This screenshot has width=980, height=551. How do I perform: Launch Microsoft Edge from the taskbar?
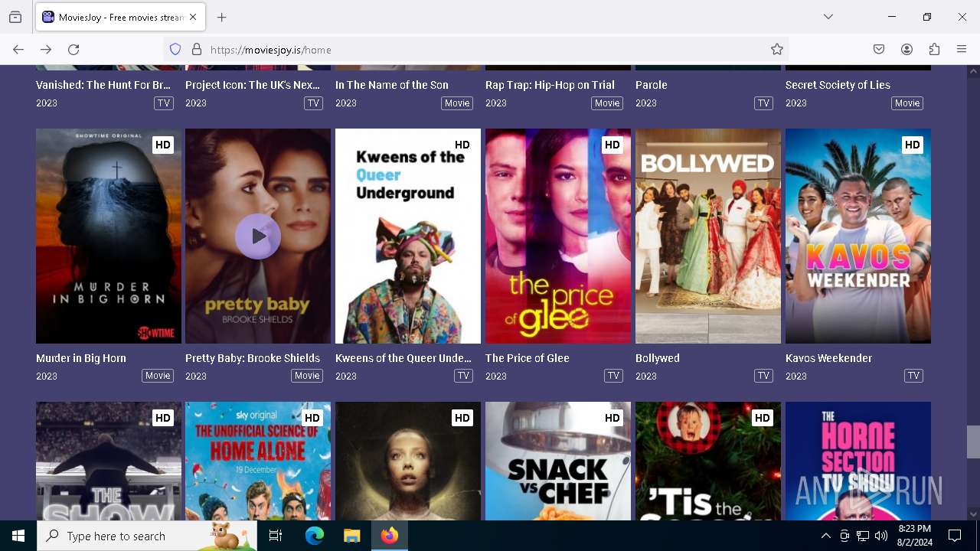coord(315,536)
